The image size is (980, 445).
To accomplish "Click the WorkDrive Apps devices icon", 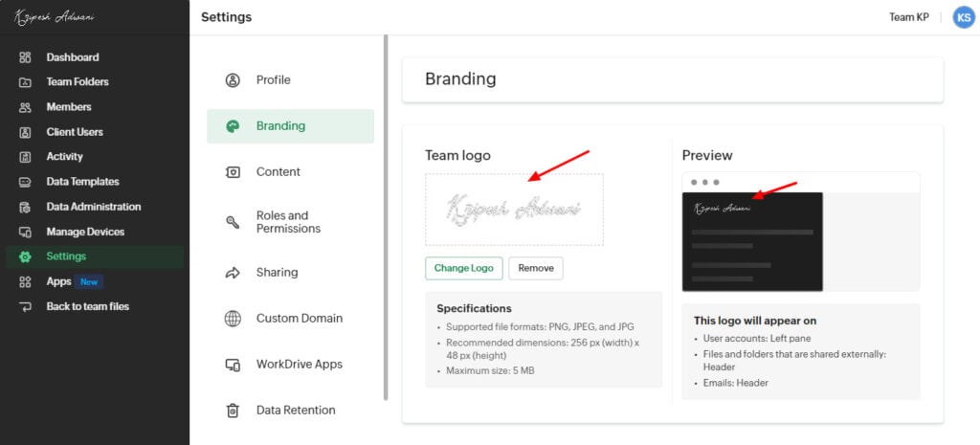I will 233,365.
